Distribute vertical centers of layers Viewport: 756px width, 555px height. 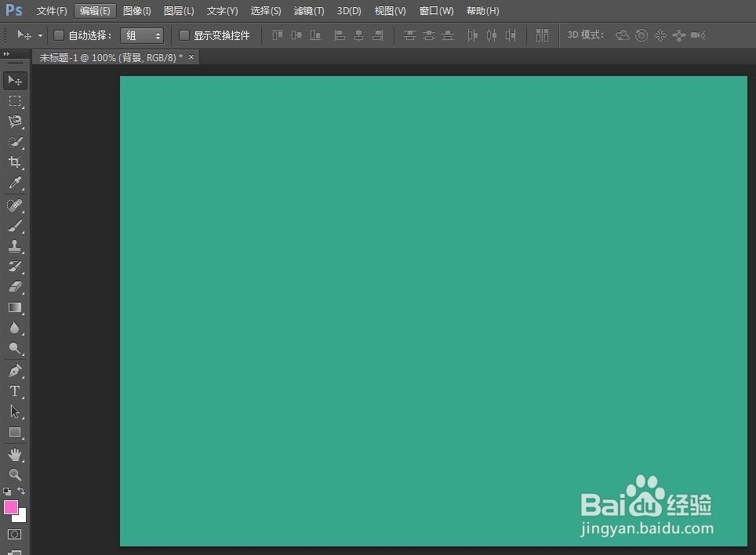pyautogui.click(x=429, y=35)
